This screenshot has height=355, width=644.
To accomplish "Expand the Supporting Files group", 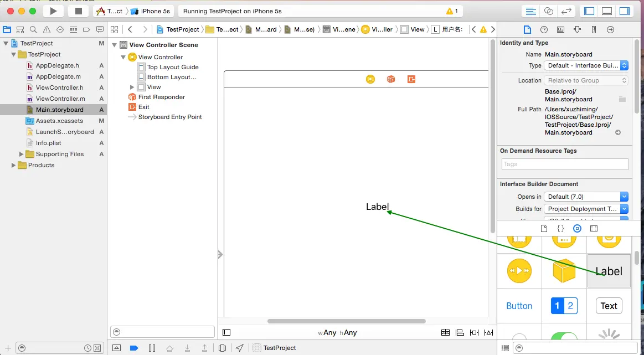I will tap(22, 154).
